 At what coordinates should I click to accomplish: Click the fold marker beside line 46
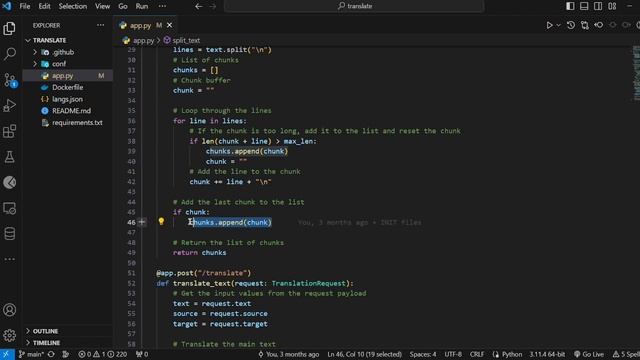(142, 222)
